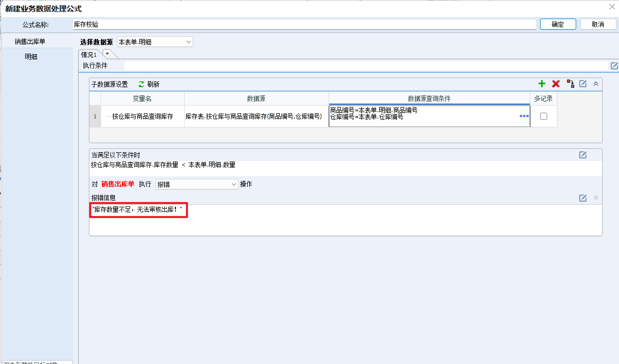Click the 取消 button

598,24
